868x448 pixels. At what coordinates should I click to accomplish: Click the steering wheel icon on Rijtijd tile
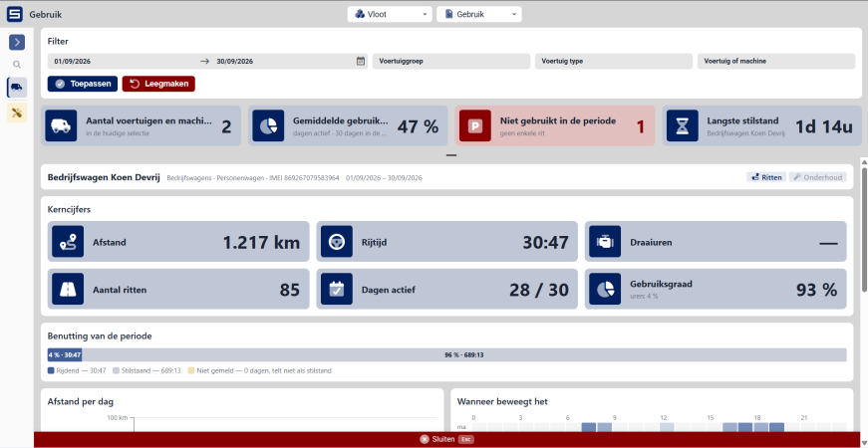click(x=337, y=242)
